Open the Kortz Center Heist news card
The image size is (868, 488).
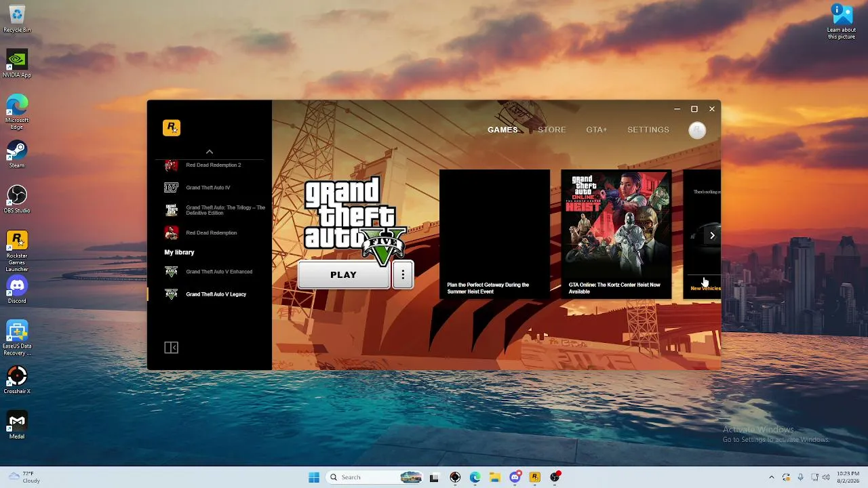point(616,234)
